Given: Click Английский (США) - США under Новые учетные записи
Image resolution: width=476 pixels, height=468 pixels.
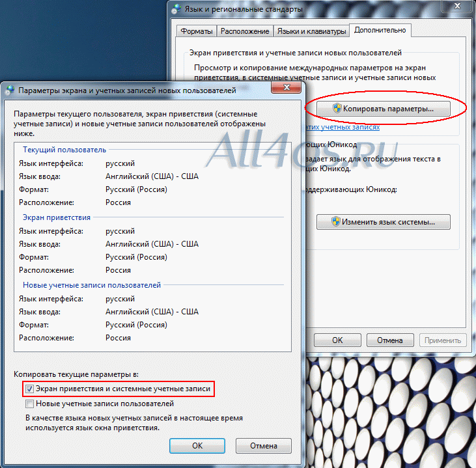Looking at the screenshot, I should tap(152, 312).
